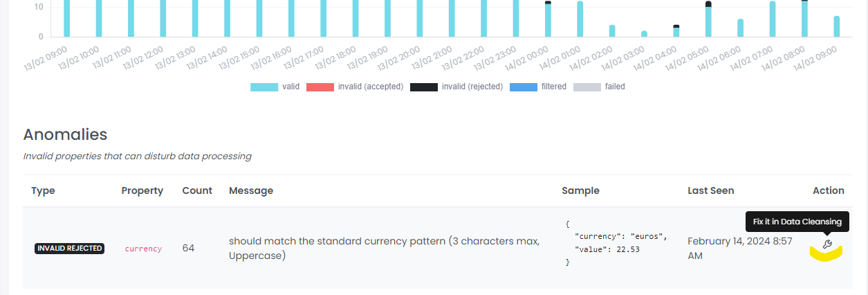Select the "currency" property name
The height and width of the screenshot is (295, 868).
143,249
